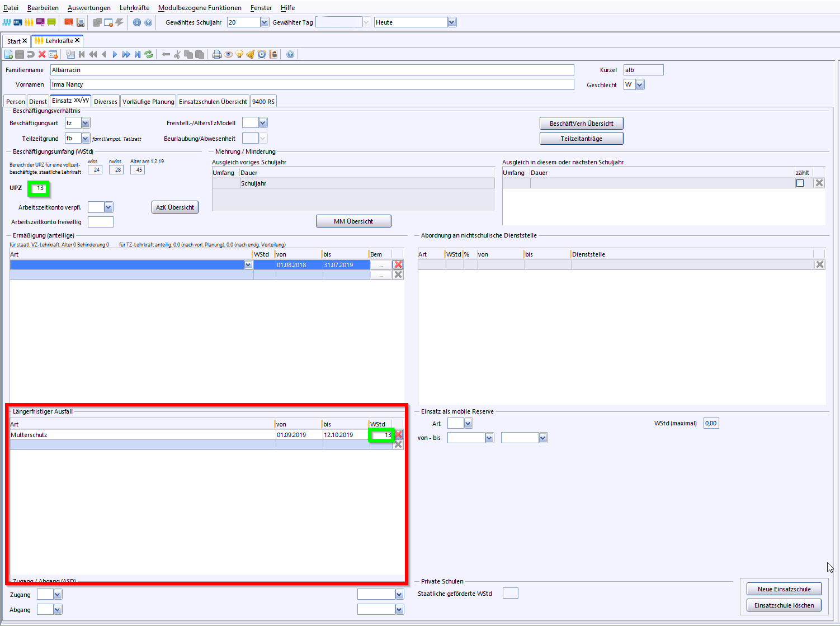This screenshot has height=626, width=840.
Task: Click the WStd (maximal) field
Action: [x=711, y=423]
